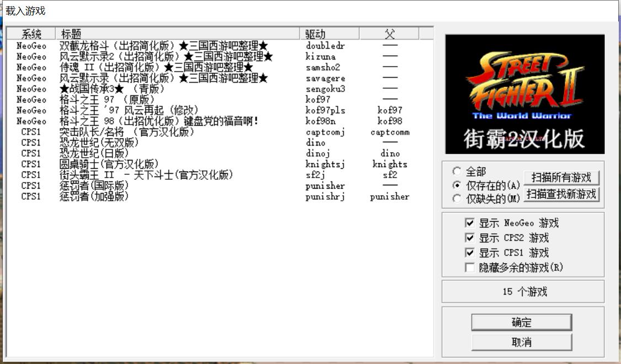Pick the 圆桌骑士(官方汉化版) entry

109,164
